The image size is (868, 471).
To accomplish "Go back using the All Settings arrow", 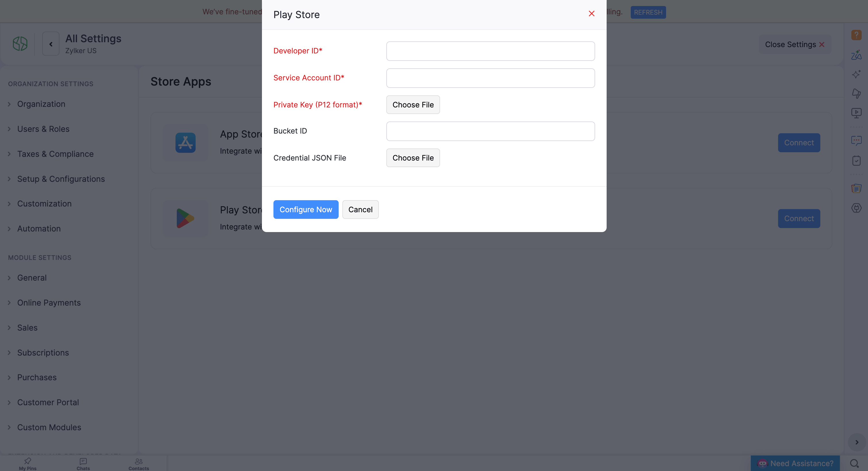I will (51, 44).
